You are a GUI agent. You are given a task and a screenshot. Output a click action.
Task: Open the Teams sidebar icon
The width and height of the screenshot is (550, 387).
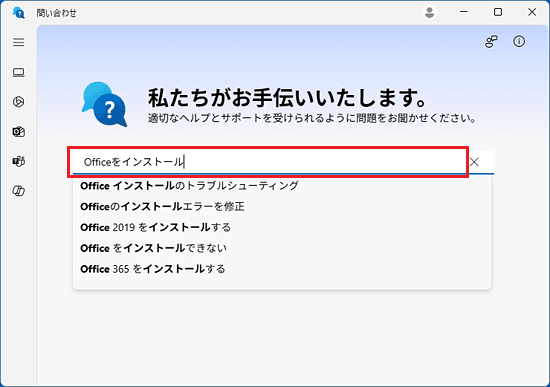click(x=19, y=161)
